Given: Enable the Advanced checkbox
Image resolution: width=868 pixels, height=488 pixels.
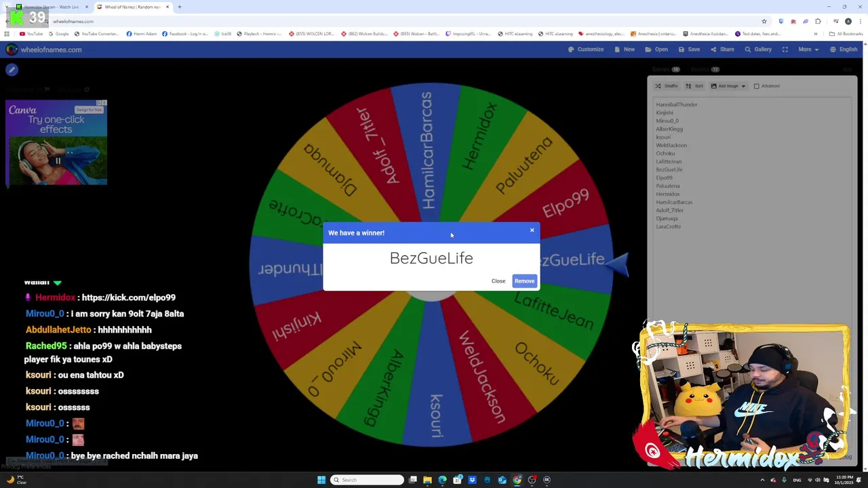Looking at the screenshot, I should pos(757,86).
